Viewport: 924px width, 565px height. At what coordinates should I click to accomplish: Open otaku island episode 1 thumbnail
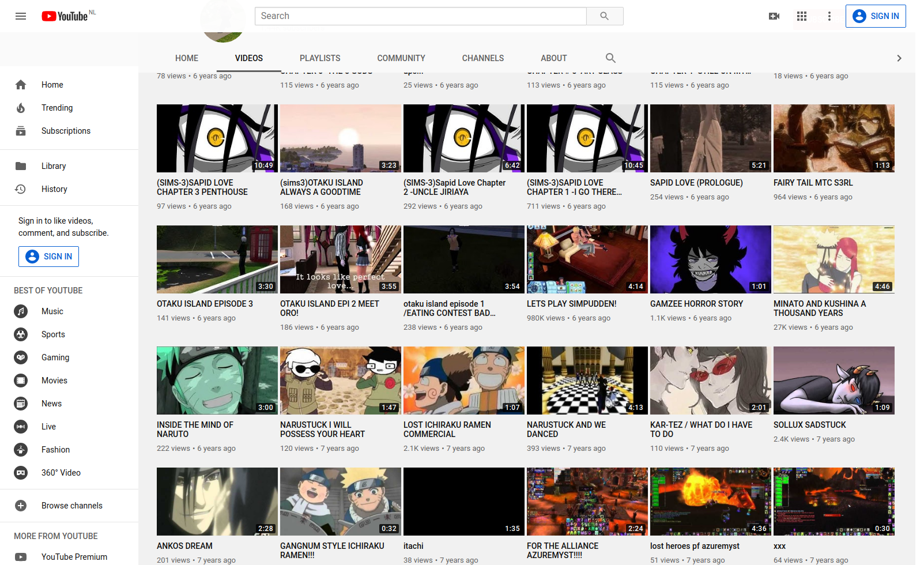[x=464, y=259]
